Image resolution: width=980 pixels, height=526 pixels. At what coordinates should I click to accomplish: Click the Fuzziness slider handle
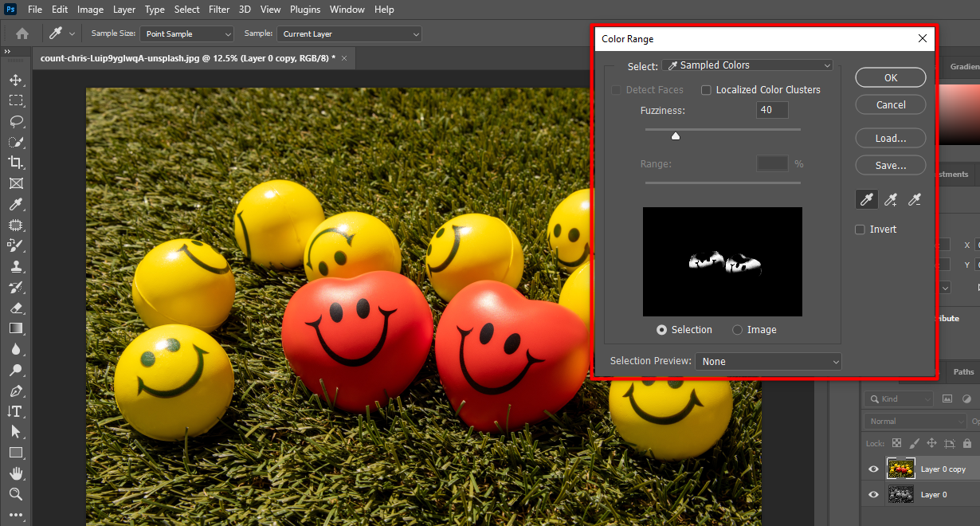pos(676,136)
